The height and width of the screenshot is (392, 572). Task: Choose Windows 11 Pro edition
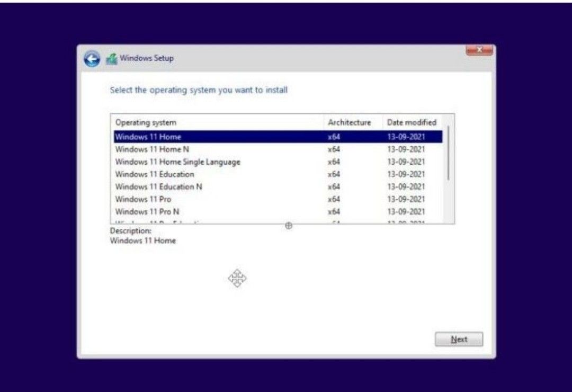(278, 199)
